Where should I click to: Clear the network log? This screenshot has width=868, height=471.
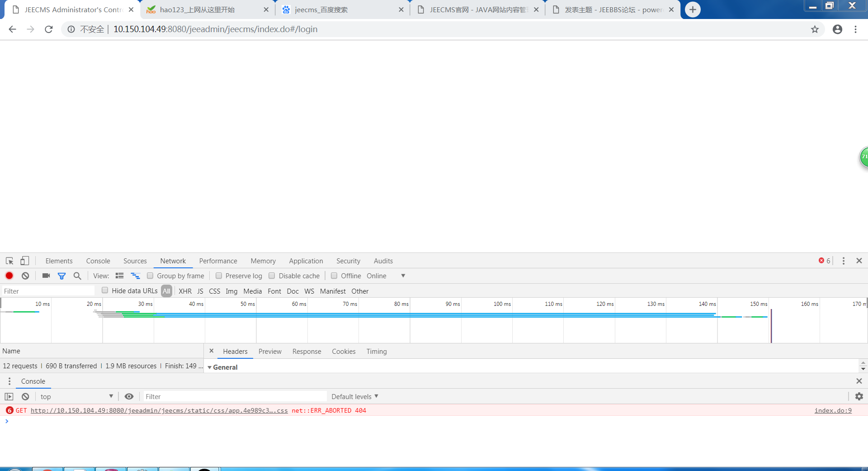click(x=25, y=276)
